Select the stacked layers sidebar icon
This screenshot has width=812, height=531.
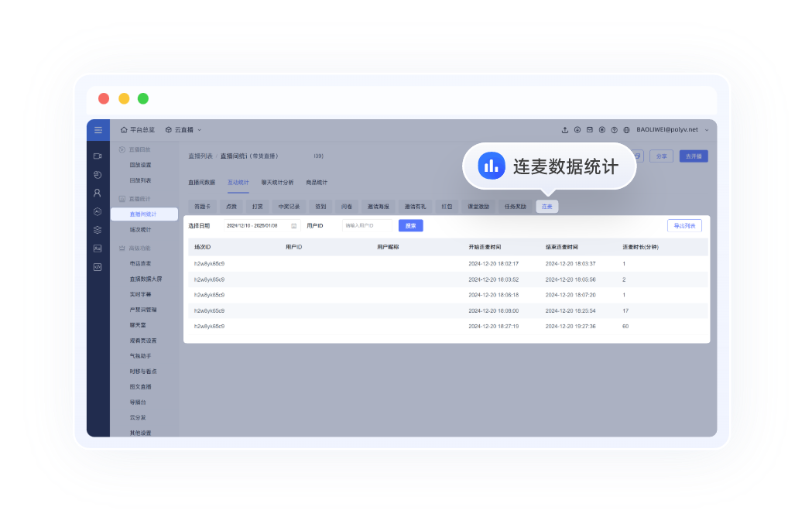pyautogui.click(x=98, y=230)
